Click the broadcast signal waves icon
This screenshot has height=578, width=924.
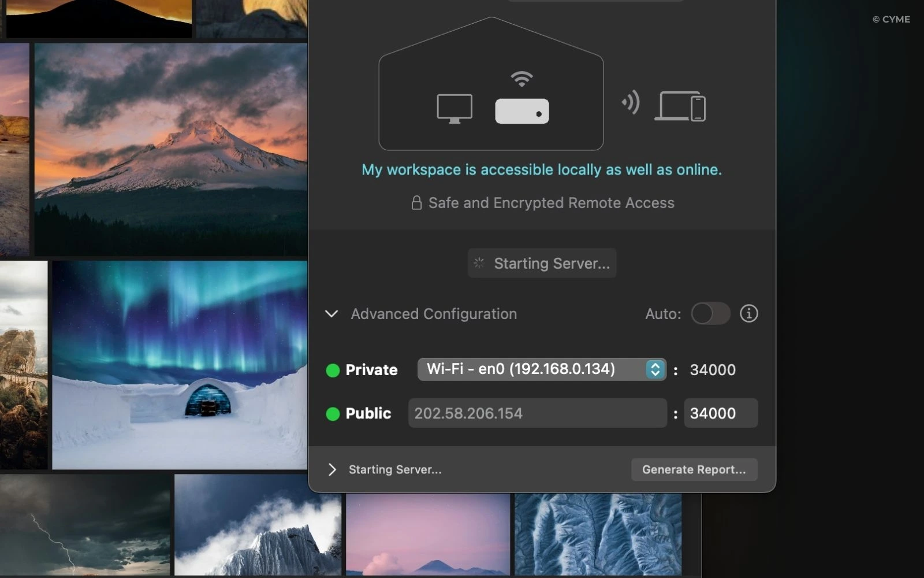631,102
